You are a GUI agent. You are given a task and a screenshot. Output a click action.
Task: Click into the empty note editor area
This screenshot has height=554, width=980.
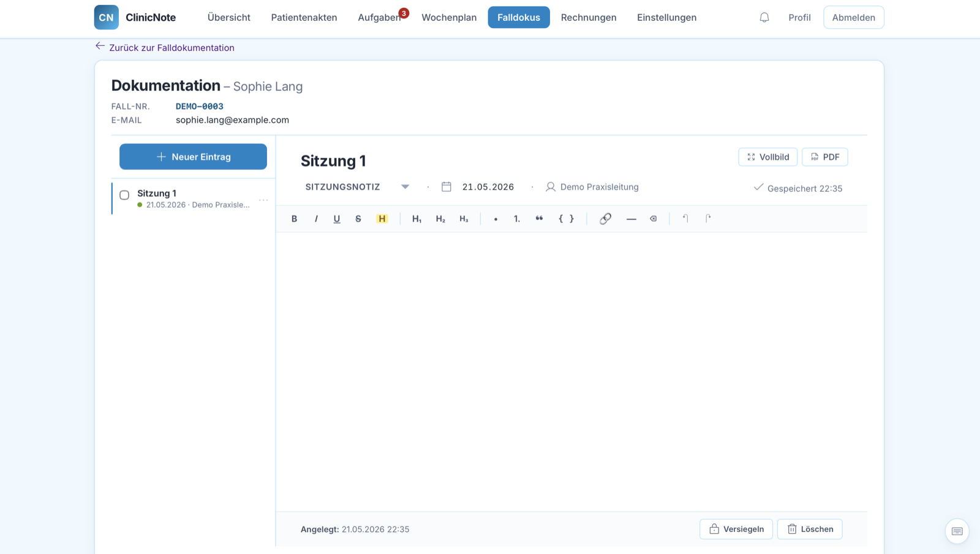click(571, 371)
